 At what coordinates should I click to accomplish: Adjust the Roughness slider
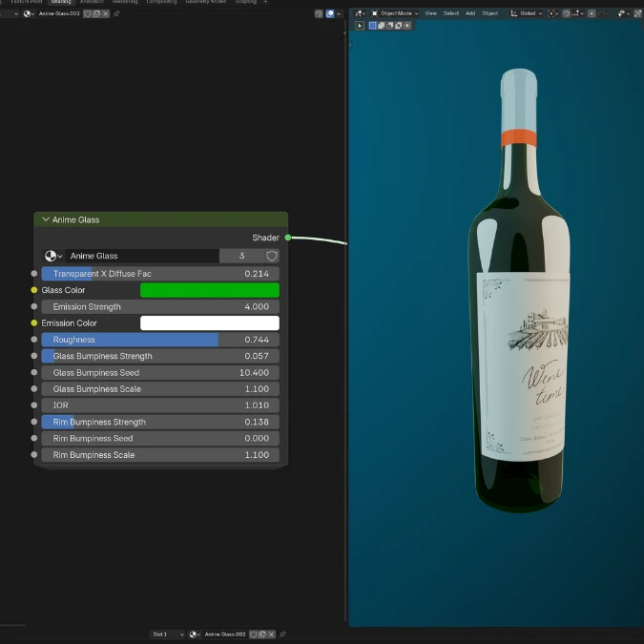coord(160,340)
